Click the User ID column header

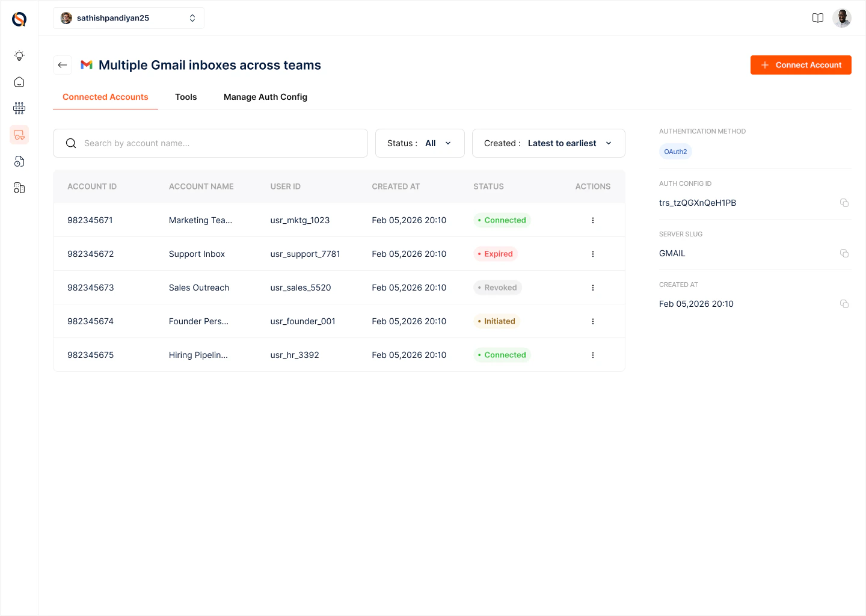(286, 186)
